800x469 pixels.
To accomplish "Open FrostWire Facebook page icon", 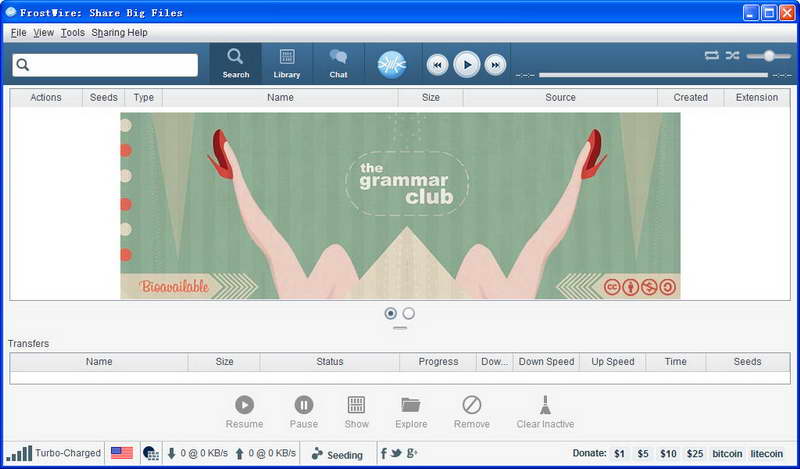I will click(384, 453).
